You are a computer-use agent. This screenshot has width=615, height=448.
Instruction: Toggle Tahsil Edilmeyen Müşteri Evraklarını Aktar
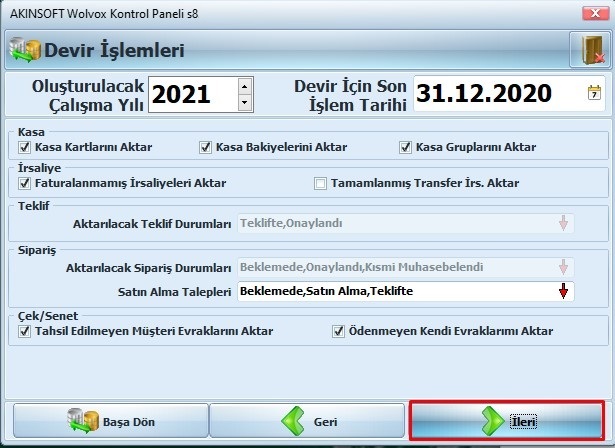(x=24, y=331)
